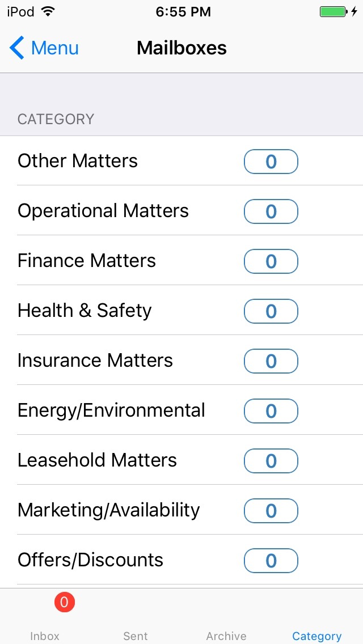This screenshot has height=644, width=363.
Task: Open the Other Matters category
Action: 78,161
